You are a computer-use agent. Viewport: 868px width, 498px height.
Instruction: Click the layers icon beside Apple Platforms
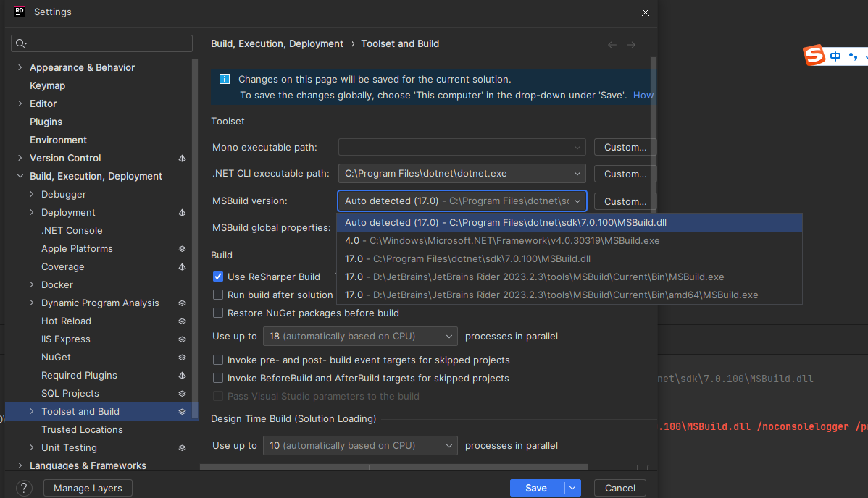[x=182, y=249]
